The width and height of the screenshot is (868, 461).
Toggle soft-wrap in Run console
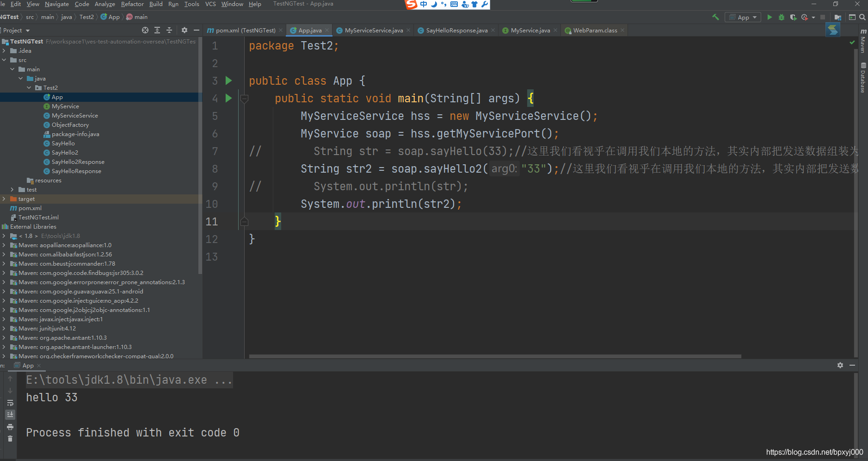(x=10, y=403)
